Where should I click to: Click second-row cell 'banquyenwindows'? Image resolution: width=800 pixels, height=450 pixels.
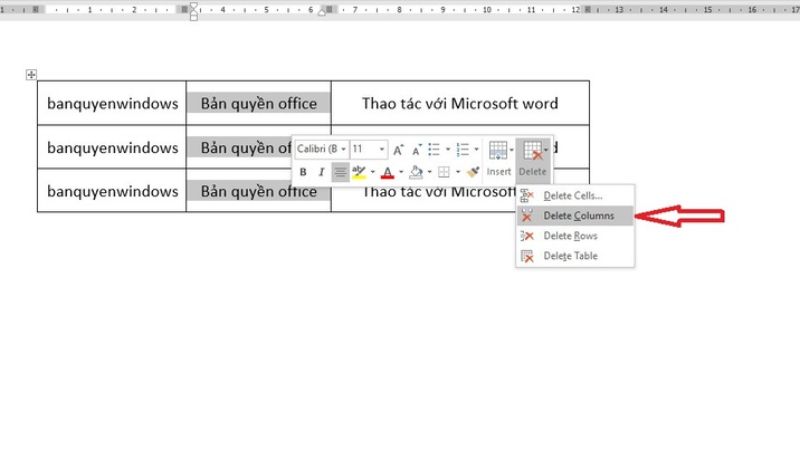(x=112, y=148)
